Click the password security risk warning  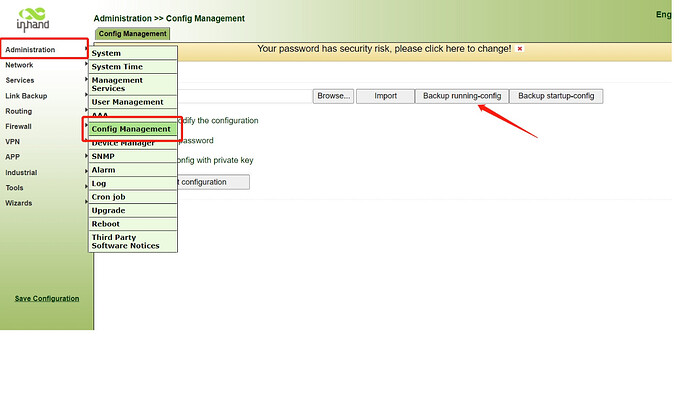(x=384, y=49)
